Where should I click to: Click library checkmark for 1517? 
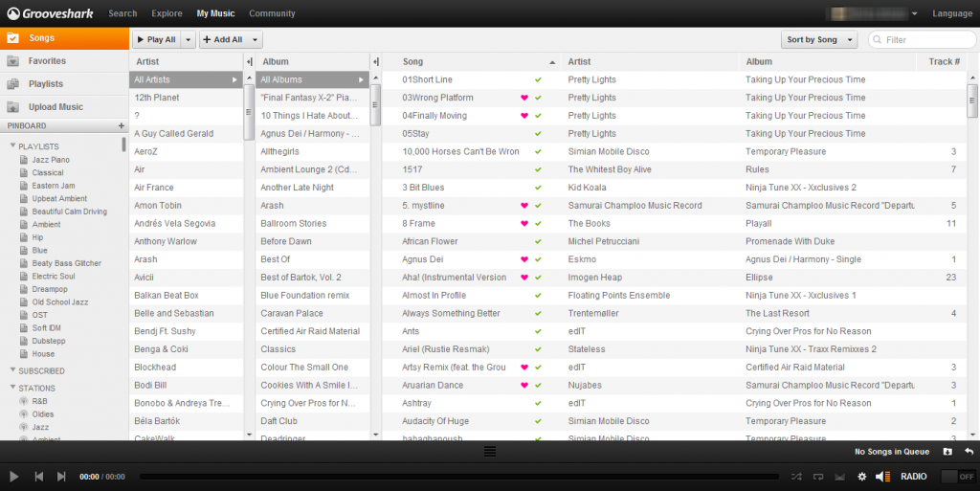click(538, 169)
